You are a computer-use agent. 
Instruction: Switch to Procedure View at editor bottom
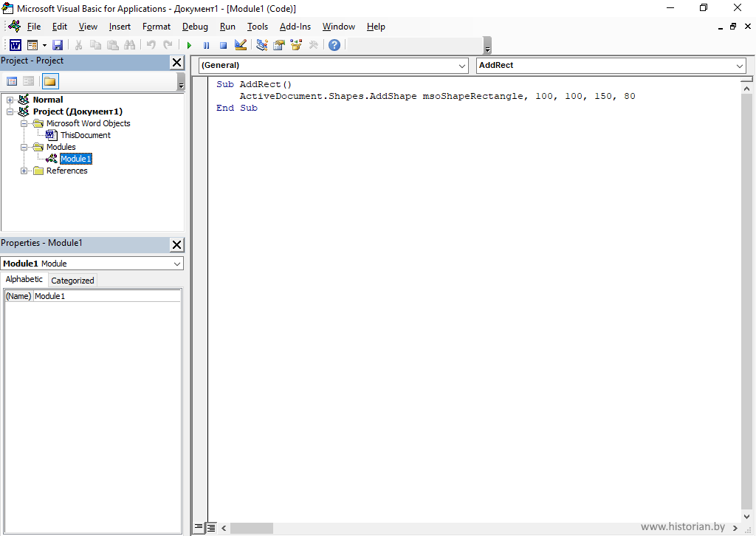199,528
